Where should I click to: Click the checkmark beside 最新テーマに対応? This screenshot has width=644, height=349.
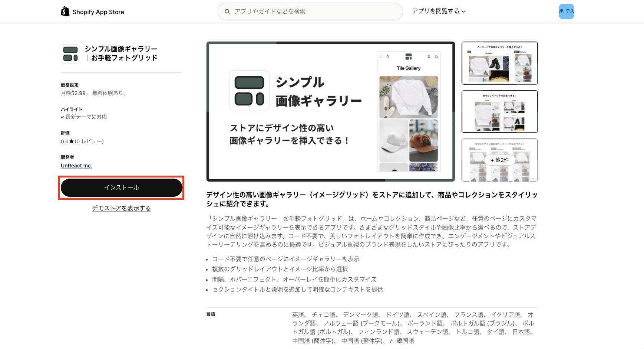(x=62, y=117)
